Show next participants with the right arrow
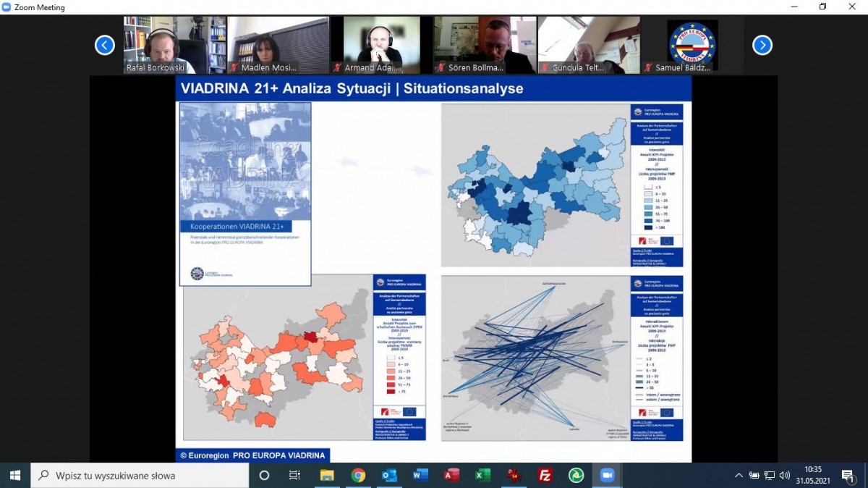This screenshot has height=488, width=868. [x=762, y=46]
